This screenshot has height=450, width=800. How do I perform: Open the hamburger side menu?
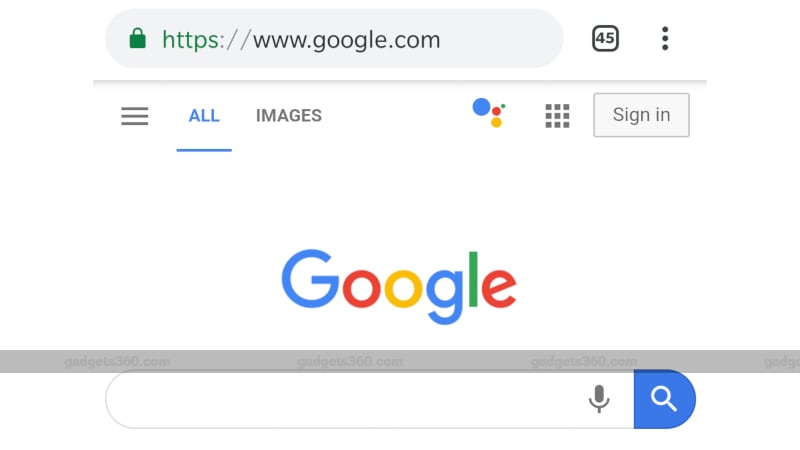click(135, 116)
